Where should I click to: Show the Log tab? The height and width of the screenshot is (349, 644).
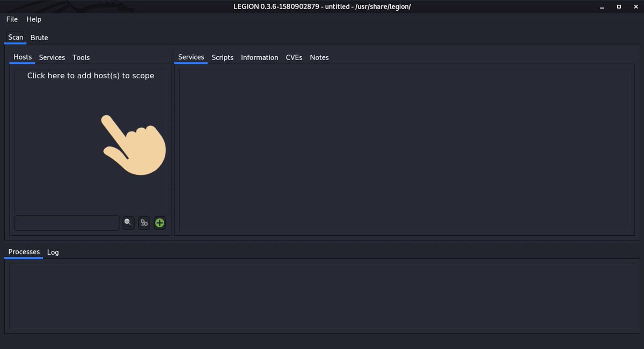click(53, 252)
